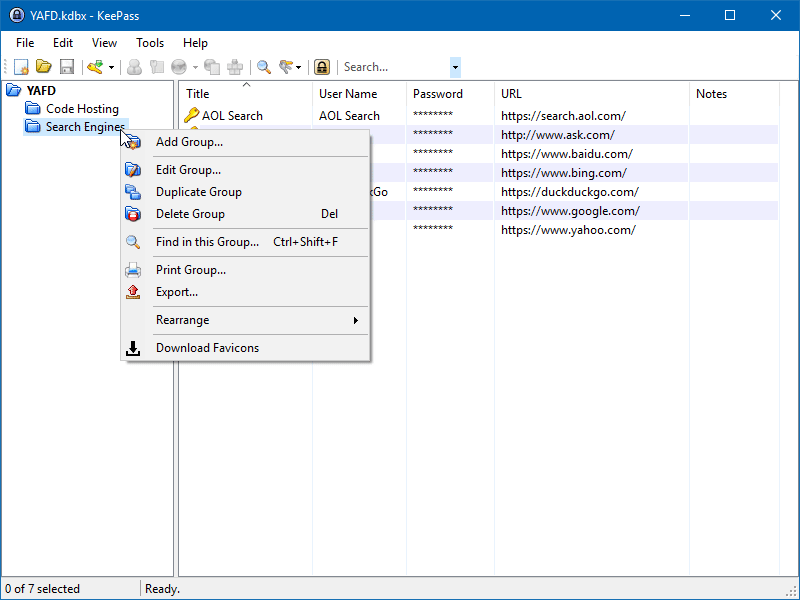This screenshot has width=800, height=600.
Task: Click the Copy URL toolbar icon
Action: point(212,67)
